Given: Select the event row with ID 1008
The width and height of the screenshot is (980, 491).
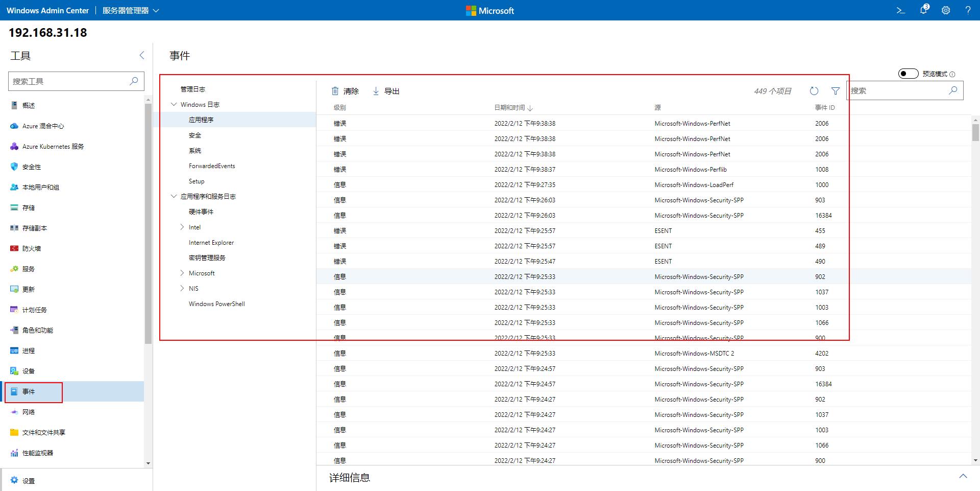Looking at the screenshot, I should [644, 169].
